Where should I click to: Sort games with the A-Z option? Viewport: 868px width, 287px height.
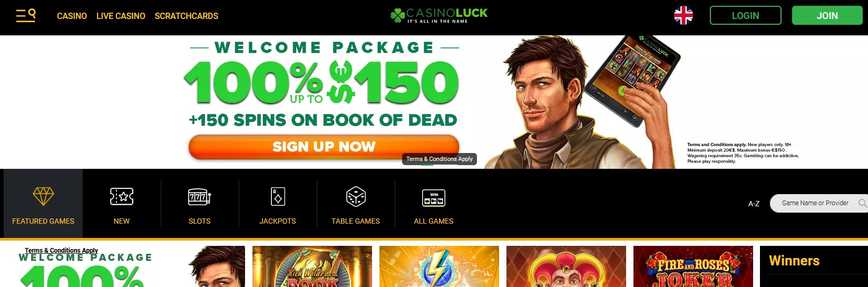click(754, 204)
